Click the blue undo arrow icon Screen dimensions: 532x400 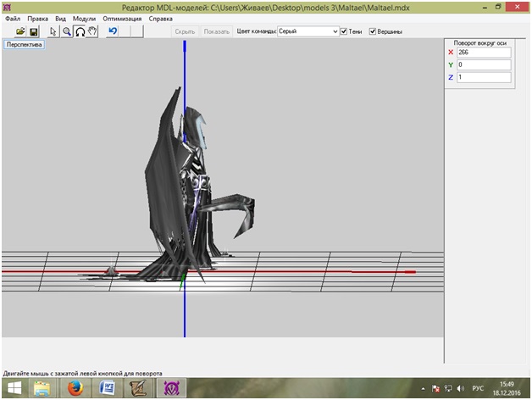[113, 31]
